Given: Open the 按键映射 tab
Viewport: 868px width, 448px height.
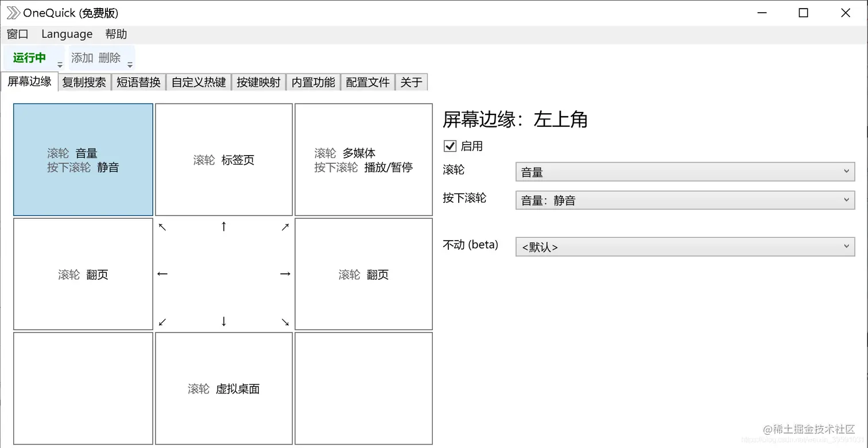Looking at the screenshot, I should pyautogui.click(x=258, y=82).
